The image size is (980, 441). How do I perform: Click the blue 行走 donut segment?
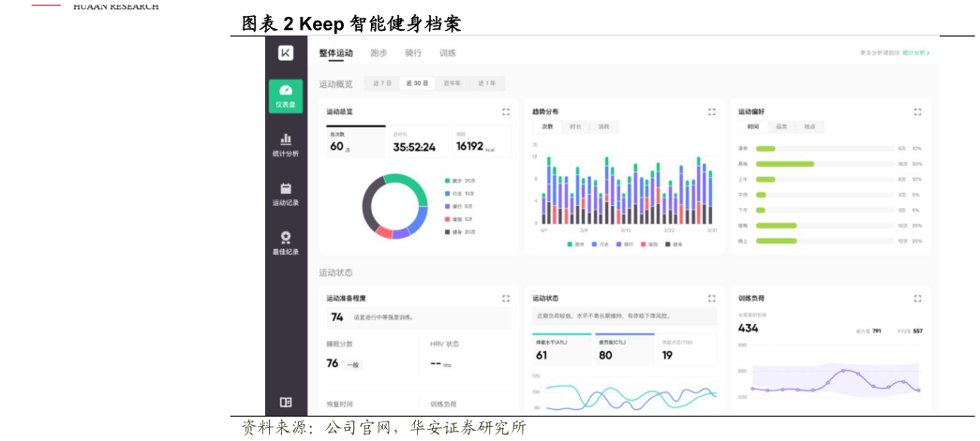(419, 219)
